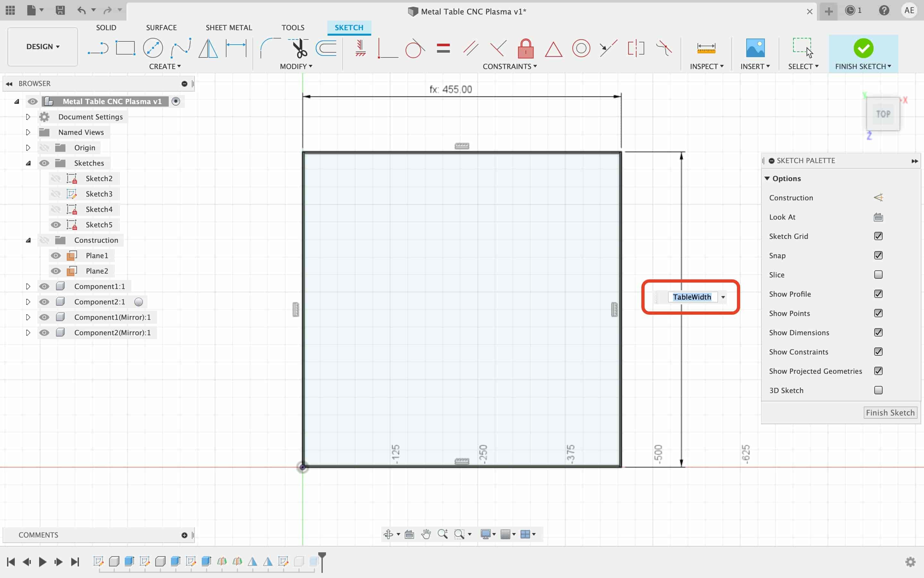The height and width of the screenshot is (578, 924).
Task: Select the Mirror sketch tool
Action: click(x=208, y=48)
